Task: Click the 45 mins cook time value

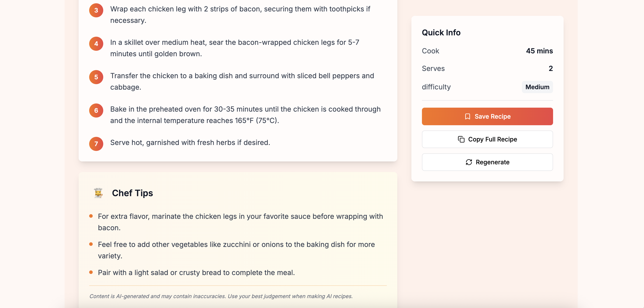Action: coord(539,51)
